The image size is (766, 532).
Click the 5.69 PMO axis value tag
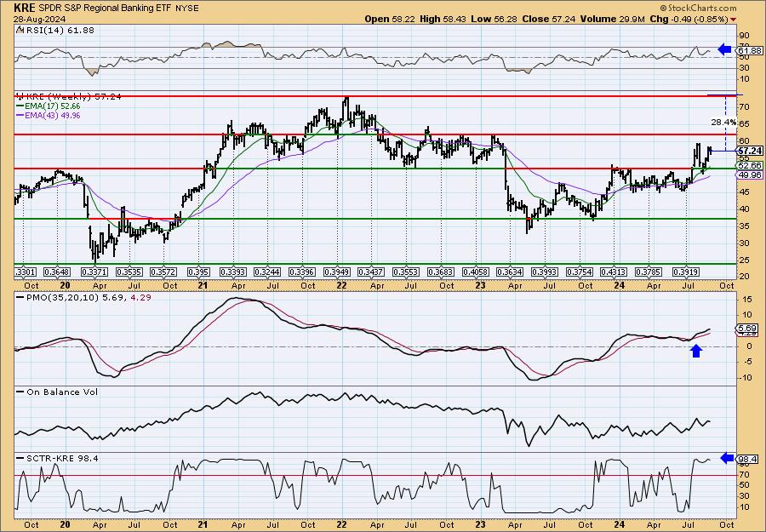pos(749,329)
